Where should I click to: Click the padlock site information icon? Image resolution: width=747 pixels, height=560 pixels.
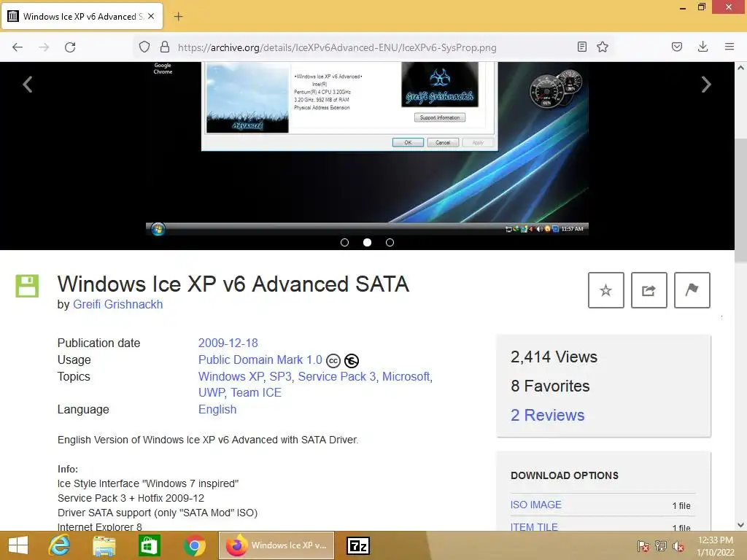pyautogui.click(x=165, y=47)
